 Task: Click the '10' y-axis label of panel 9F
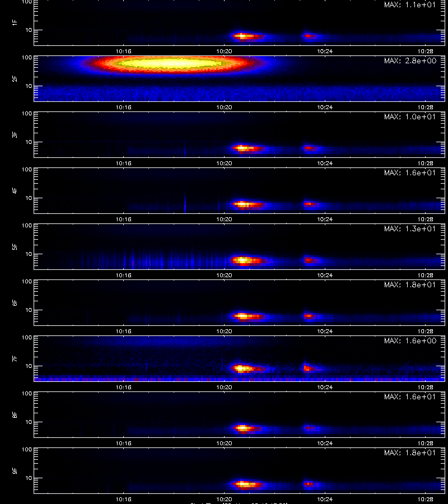click(x=29, y=478)
